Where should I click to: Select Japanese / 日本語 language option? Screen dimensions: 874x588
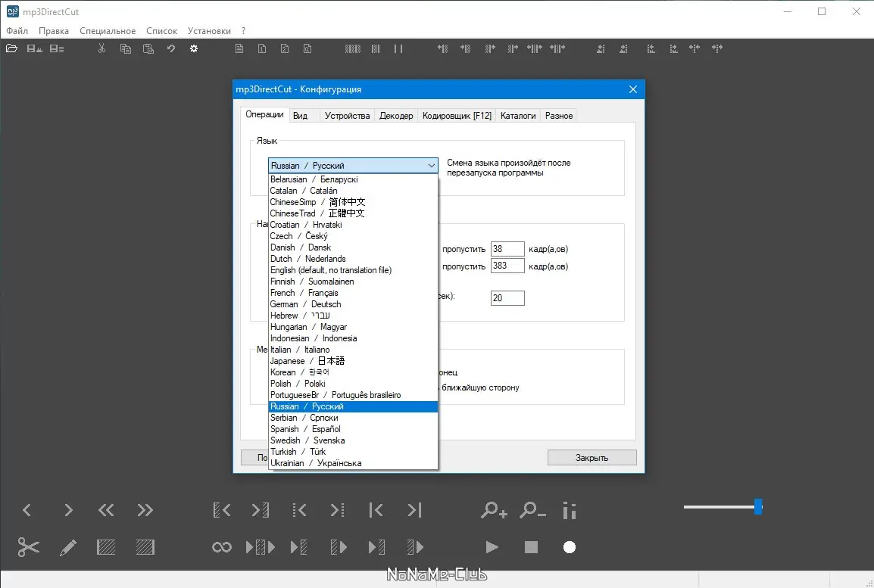pyautogui.click(x=353, y=361)
